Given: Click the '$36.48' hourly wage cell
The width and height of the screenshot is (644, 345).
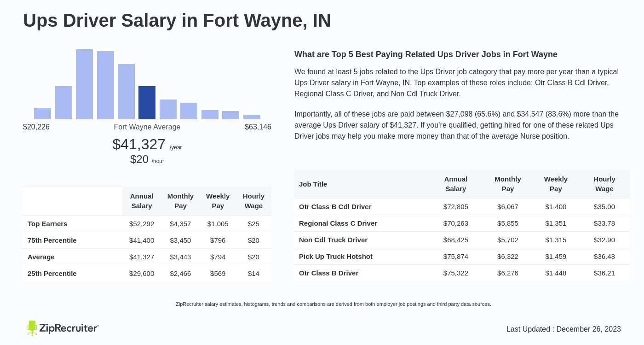Looking at the screenshot, I should (604, 256).
